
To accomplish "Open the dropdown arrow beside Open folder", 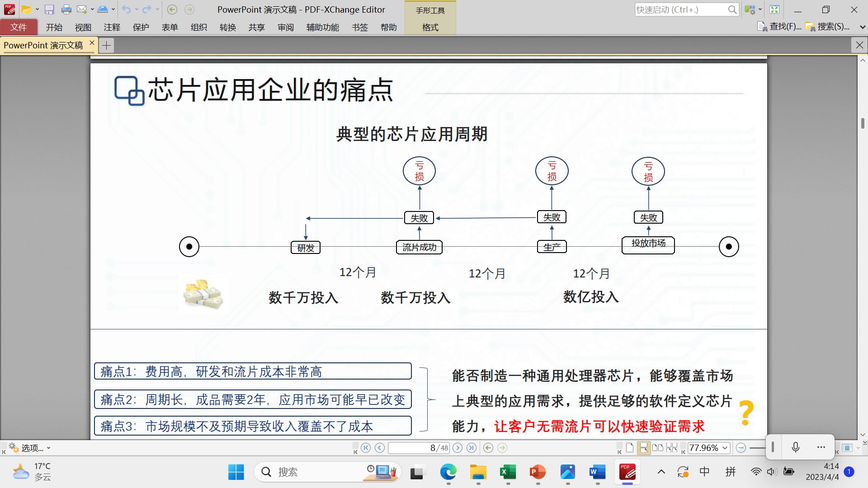I will point(37,9).
